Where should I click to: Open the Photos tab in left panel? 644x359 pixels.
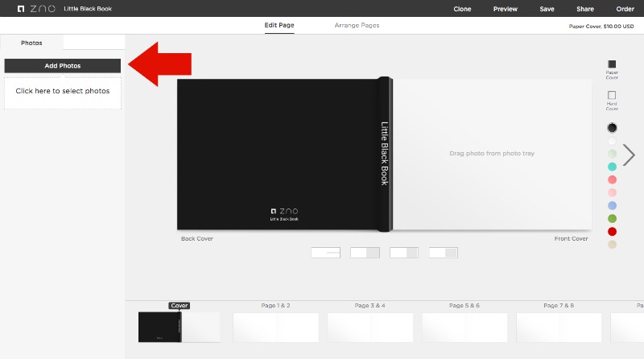coord(31,43)
